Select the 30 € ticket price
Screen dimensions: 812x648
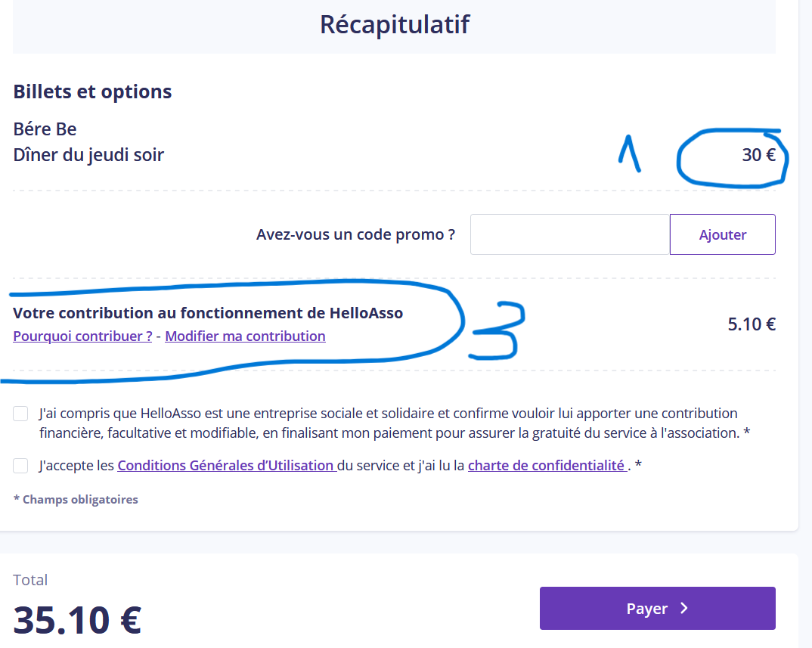[x=758, y=156]
